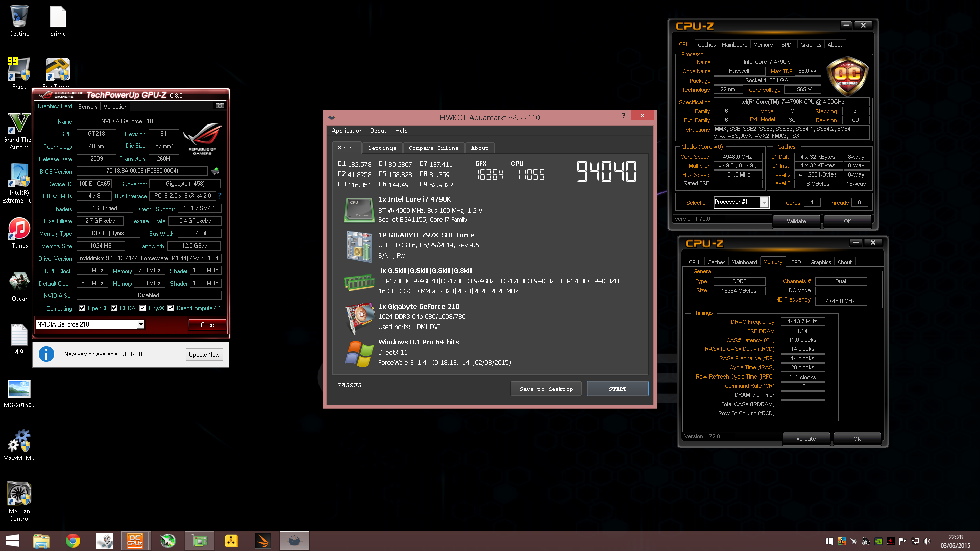Launch the Fraps desktop shortcut
Screen dimensions: 980x551
[x=19, y=73]
